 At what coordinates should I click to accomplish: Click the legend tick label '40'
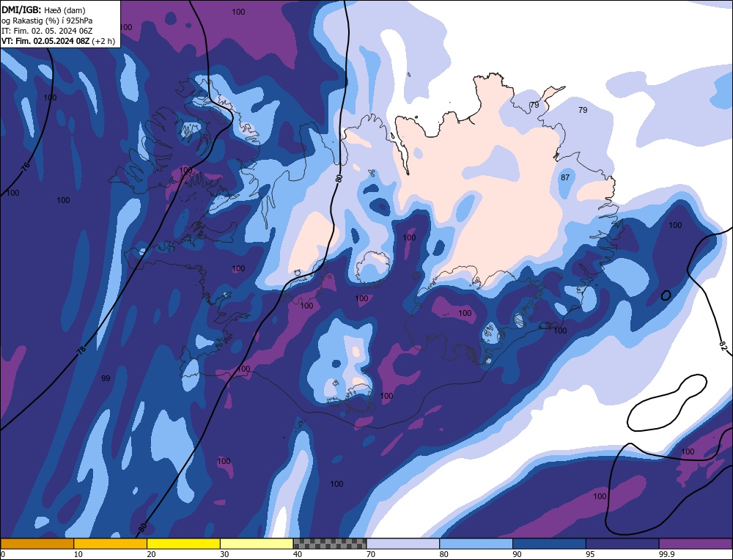pyautogui.click(x=298, y=555)
